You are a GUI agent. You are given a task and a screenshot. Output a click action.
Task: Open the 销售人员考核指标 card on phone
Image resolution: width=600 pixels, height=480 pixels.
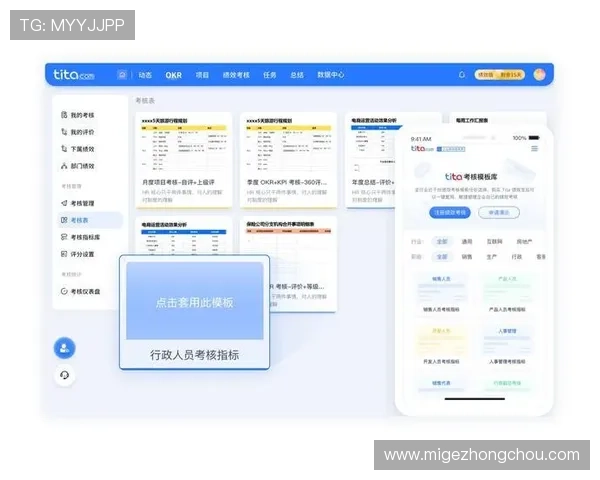click(441, 294)
